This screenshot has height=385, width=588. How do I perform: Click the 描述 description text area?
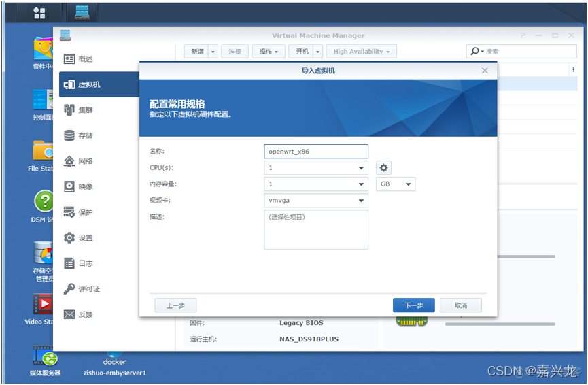(316, 230)
